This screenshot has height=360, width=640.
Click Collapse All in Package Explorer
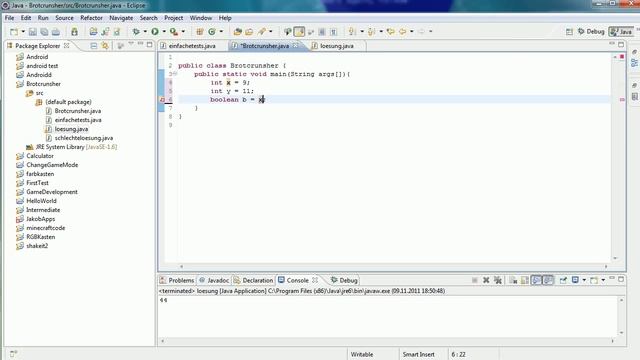click(x=93, y=46)
